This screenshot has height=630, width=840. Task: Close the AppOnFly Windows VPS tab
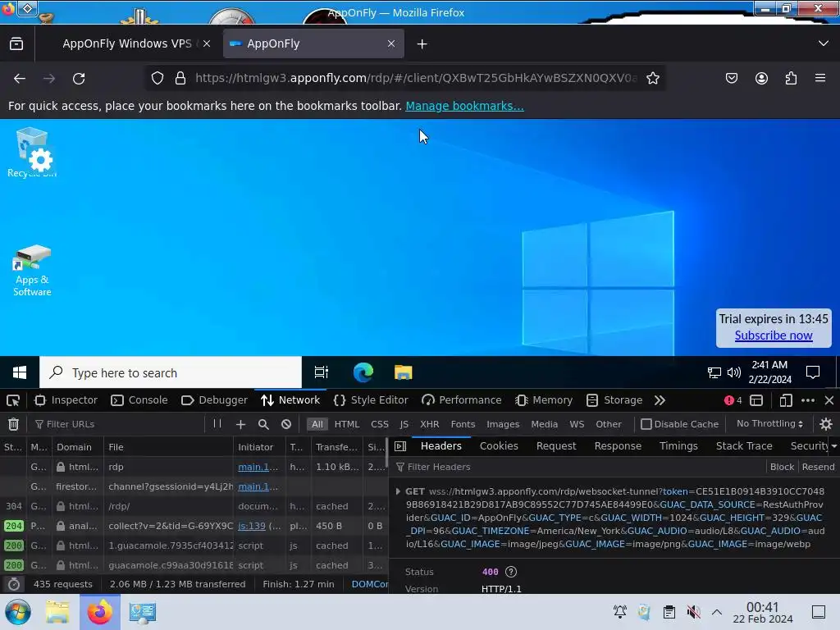[x=207, y=44]
